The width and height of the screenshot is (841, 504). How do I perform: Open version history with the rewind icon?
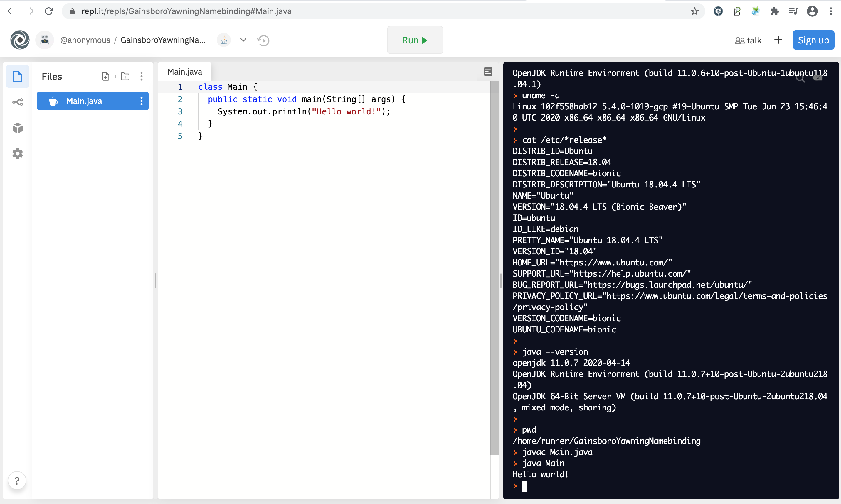coord(263,40)
